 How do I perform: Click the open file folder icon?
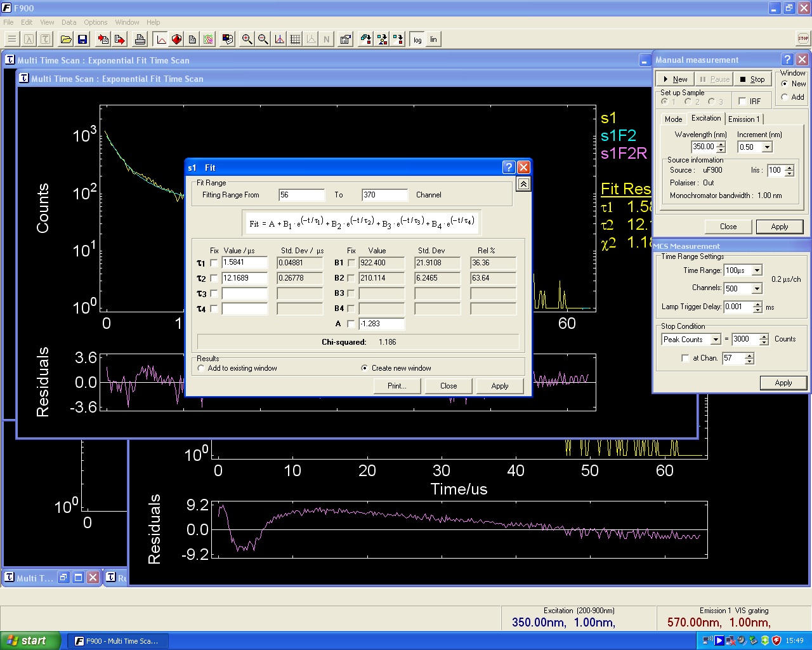click(66, 39)
